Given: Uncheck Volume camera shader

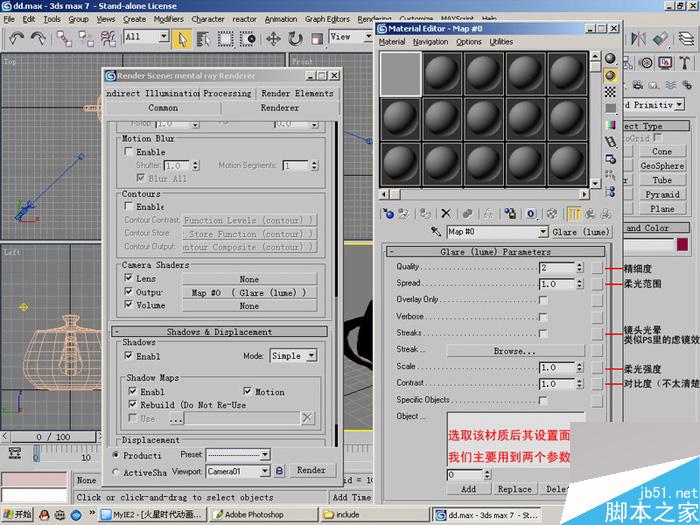Looking at the screenshot, I should coord(129,304).
